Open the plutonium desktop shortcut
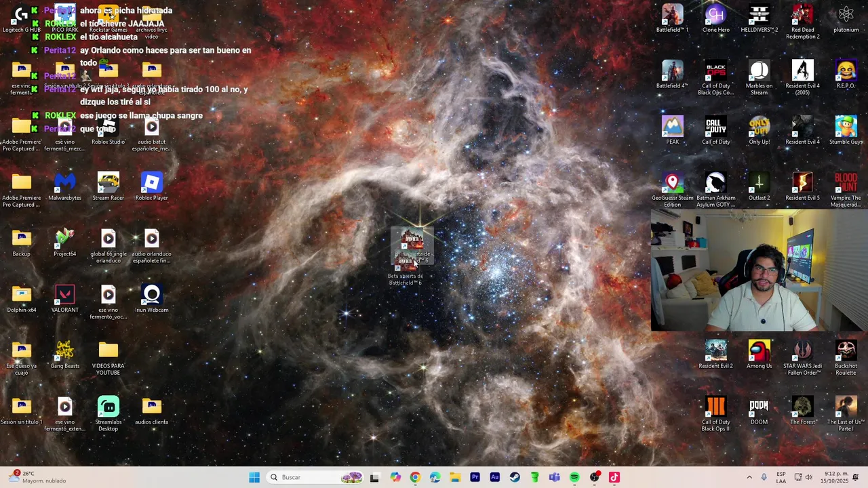The height and width of the screenshot is (488, 868). click(x=846, y=18)
